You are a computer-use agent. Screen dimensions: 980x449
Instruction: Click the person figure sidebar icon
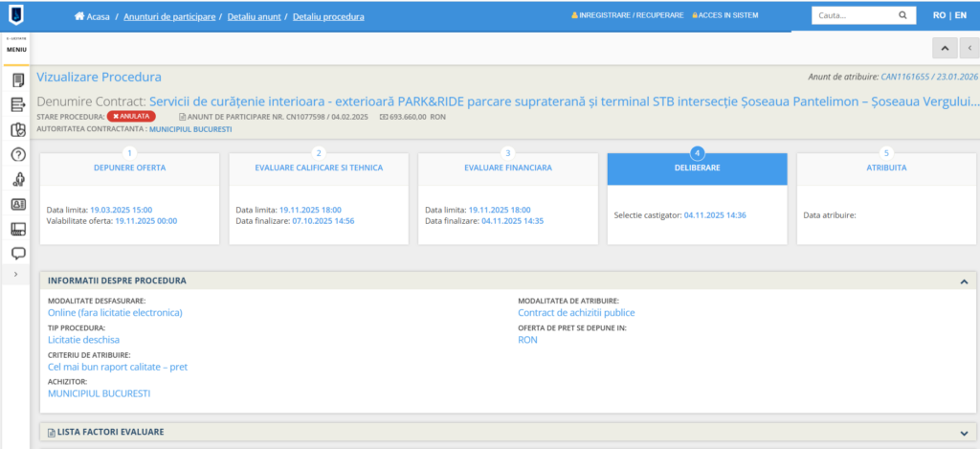(17, 179)
